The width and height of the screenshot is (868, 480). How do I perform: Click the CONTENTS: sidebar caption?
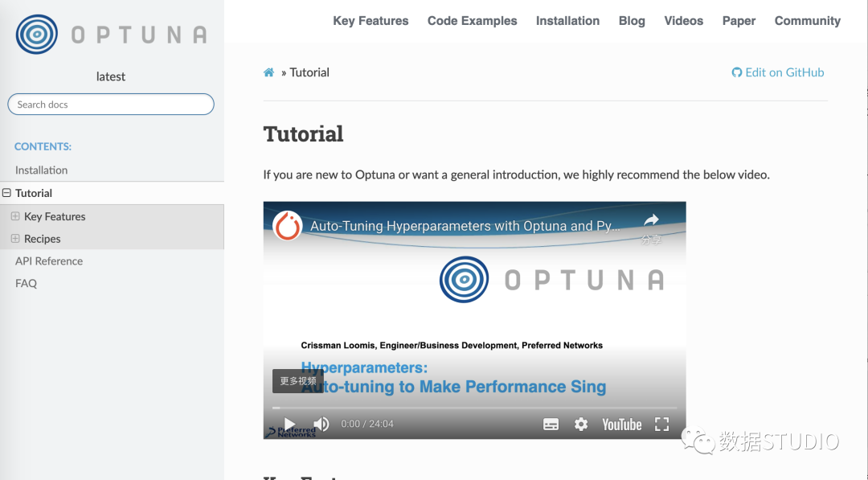tap(43, 146)
